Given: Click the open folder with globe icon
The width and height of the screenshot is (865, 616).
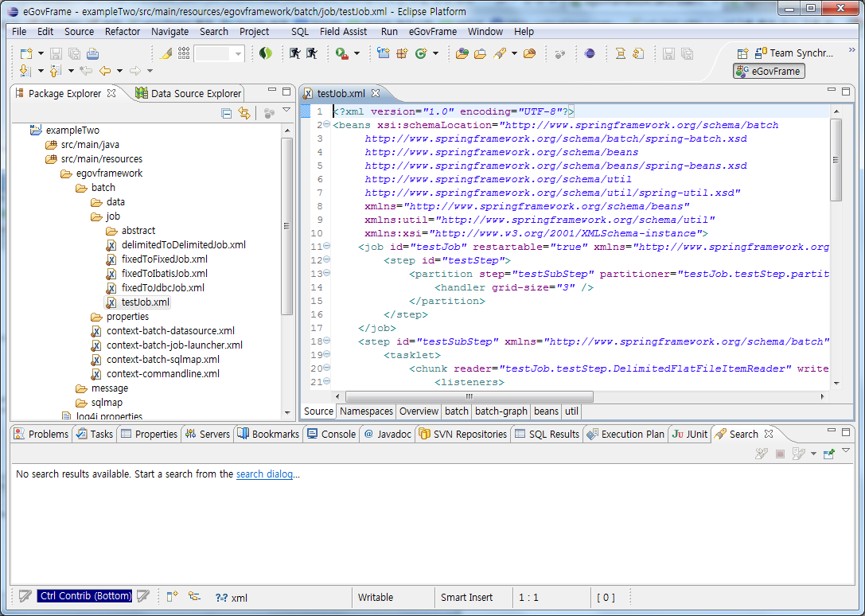Looking at the screenshot, I should click(462, 53).
